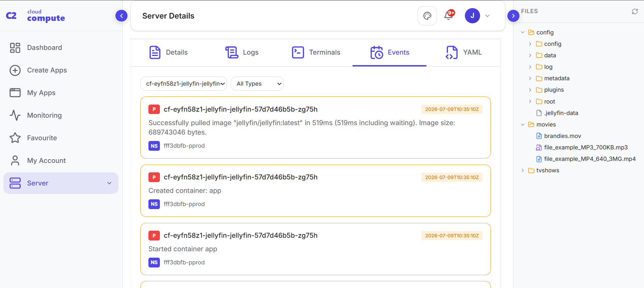Click the Dashboard grid icon
Viewport: 644px width, 288px height.
(15, 48)
